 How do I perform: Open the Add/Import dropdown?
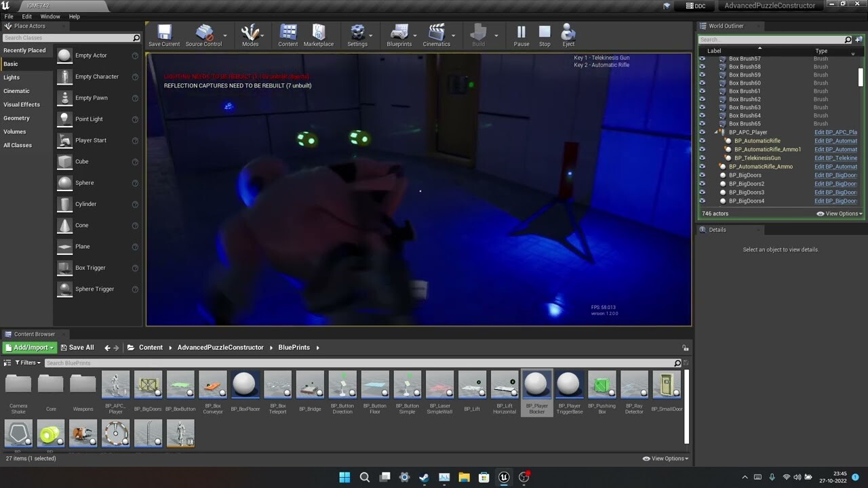click(28, 347)
